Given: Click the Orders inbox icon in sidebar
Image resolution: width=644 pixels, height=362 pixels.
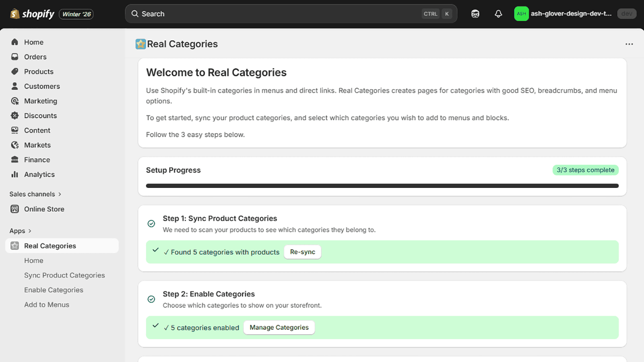Looking at the screenshot, I should tap(15, 57).
